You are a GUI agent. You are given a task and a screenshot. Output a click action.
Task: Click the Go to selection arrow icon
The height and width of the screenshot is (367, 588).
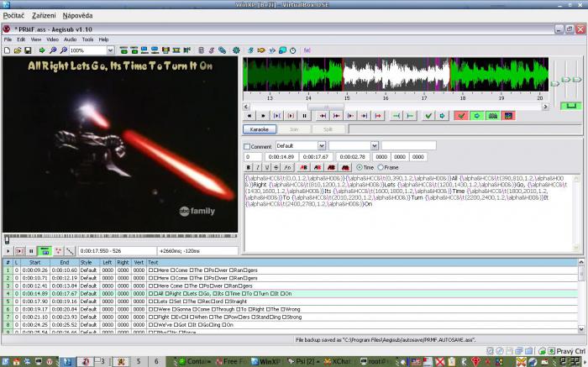pos(442,116)
